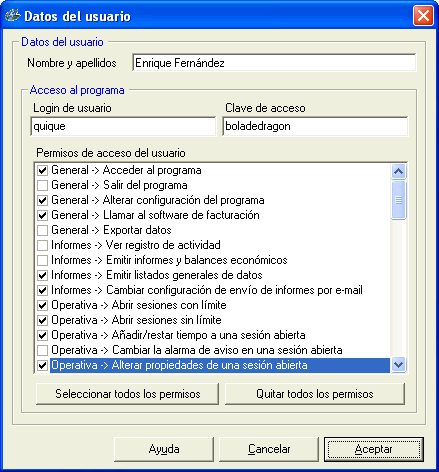The image size is (439, 472).
Task: Click the scroll up arrow of permissions list
Action: tap(398, 172)
